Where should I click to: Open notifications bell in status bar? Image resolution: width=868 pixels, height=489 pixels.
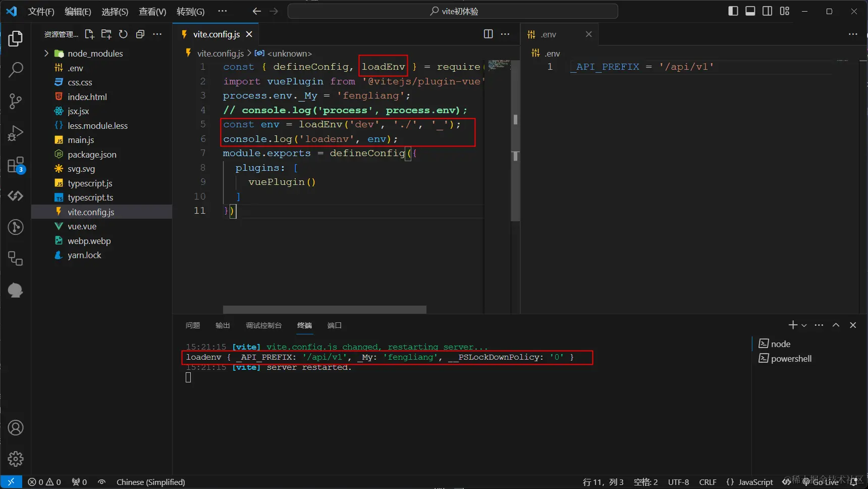854,482
